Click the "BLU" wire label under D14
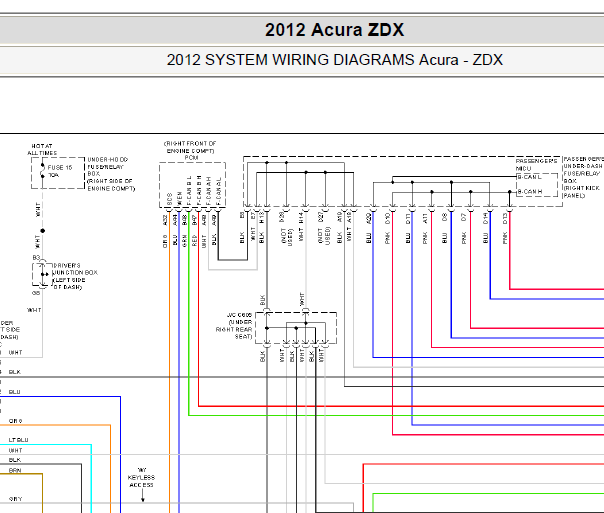 [485, 238]
